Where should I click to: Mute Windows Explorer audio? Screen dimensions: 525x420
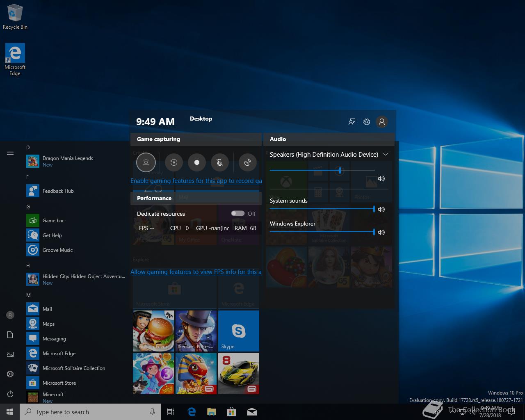point(381,232)
